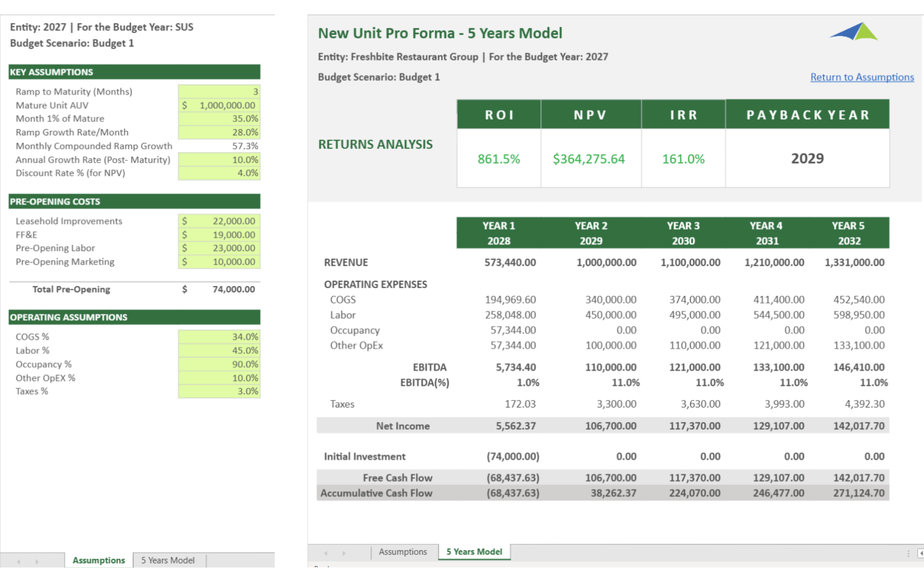
Task: Open the Assumptions tab in left workbook
Action: (x=99, y=560)
